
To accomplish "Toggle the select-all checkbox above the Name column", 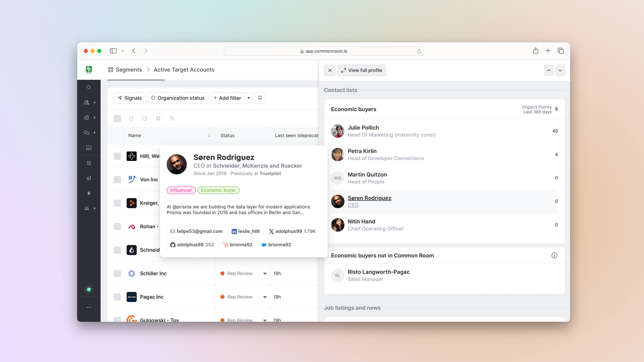I will pos(117,118).
